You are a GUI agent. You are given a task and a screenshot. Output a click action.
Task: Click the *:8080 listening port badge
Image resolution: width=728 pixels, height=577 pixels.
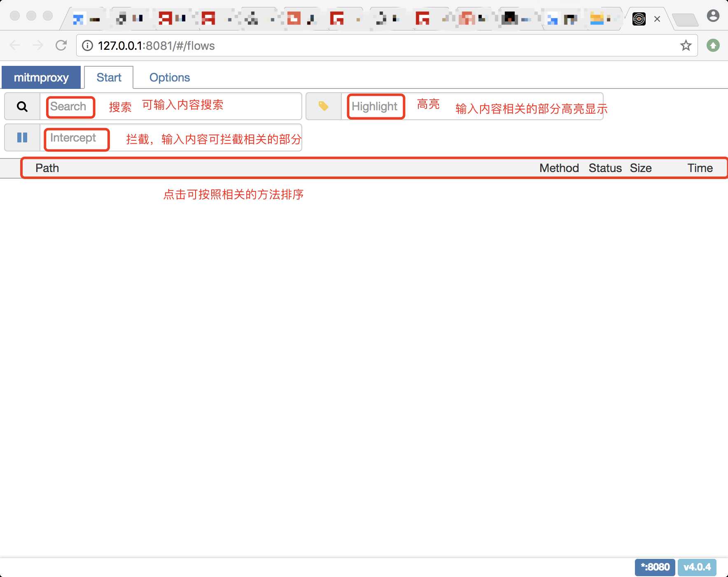655,567
